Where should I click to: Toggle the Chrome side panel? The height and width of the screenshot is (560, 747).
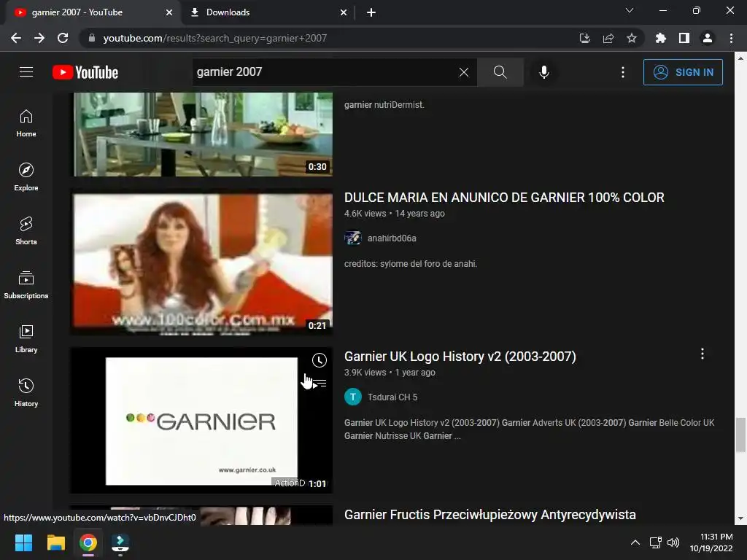coord(684,38)
